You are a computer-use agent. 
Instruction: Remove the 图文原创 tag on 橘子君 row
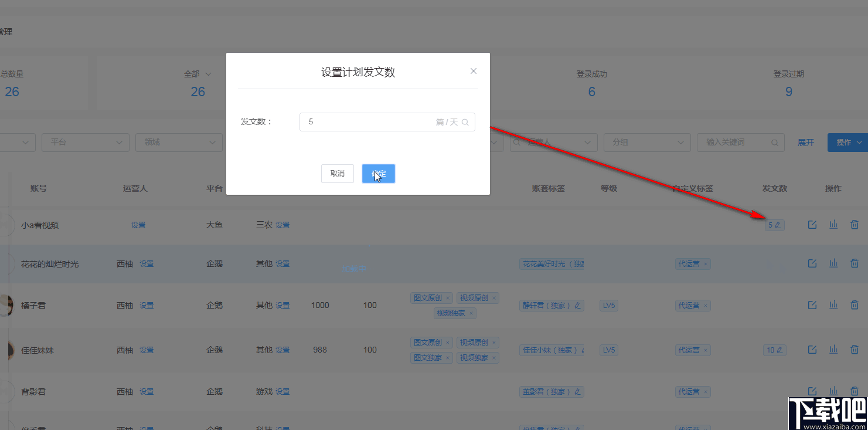[x=448, y=297]
